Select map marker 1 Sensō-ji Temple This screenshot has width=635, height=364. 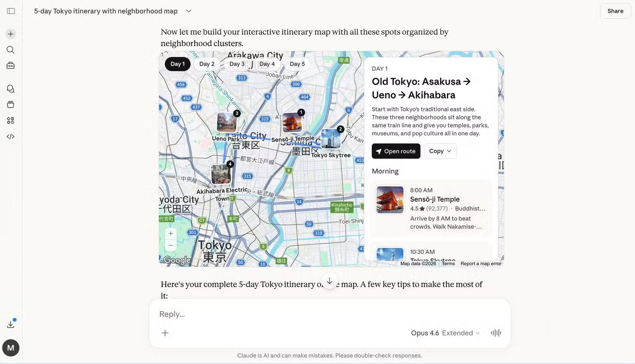click(292, 122)
